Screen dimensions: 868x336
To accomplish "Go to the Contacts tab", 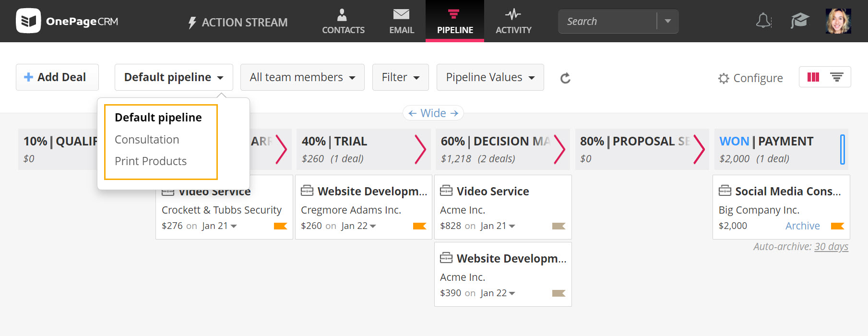I will 343,21.
